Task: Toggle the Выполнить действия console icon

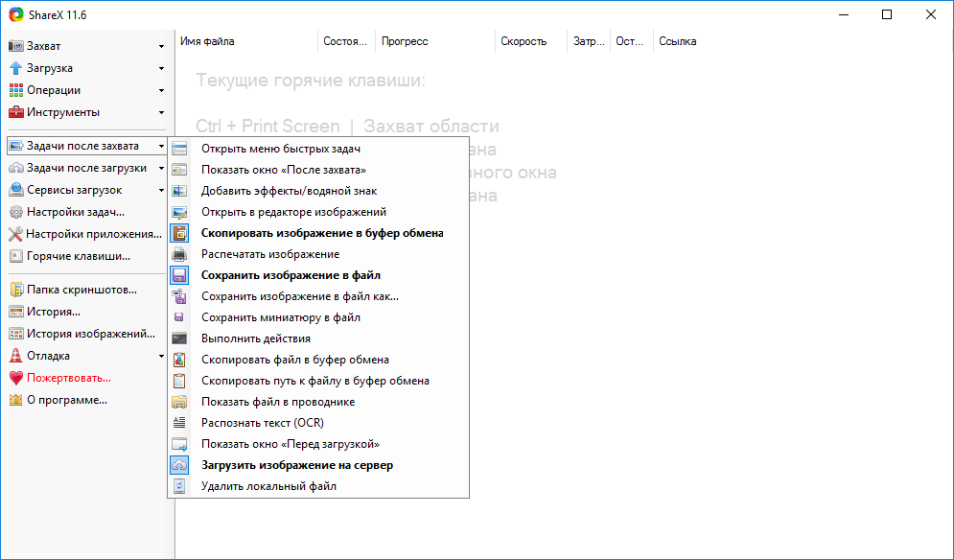Action: pyautogui.click(x=179, y=338)
